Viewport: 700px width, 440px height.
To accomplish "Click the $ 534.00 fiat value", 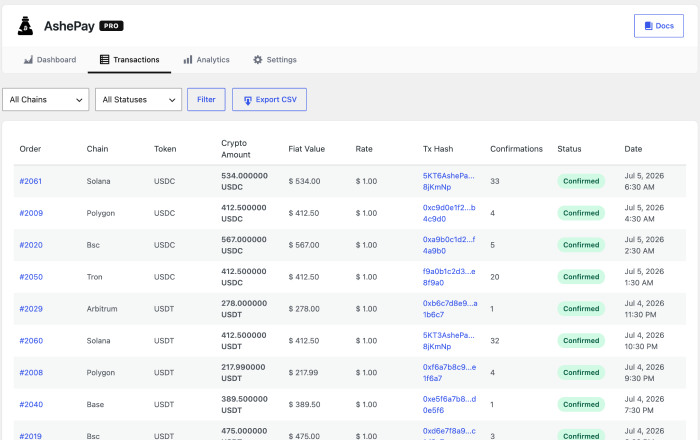I will click(x=304, y=181).
